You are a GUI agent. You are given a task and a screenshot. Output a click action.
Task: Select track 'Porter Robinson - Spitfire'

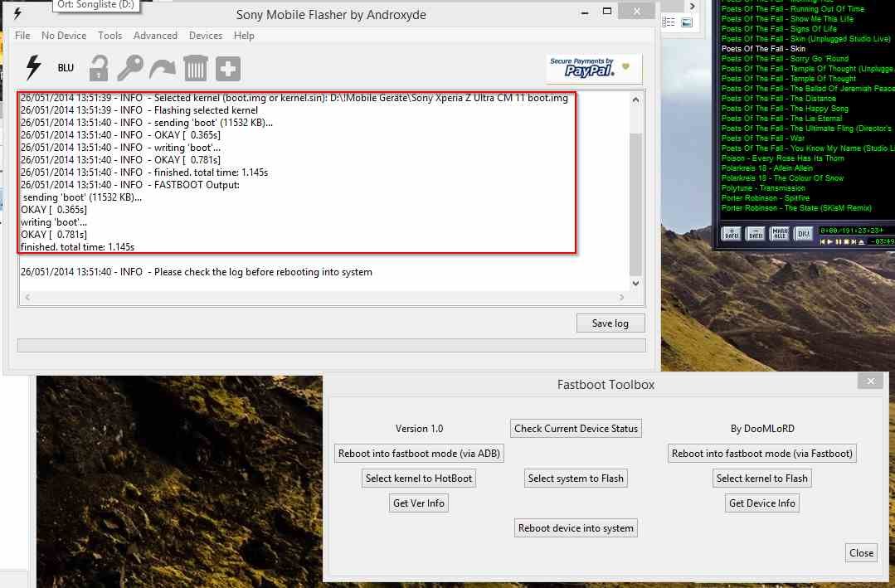766,198
